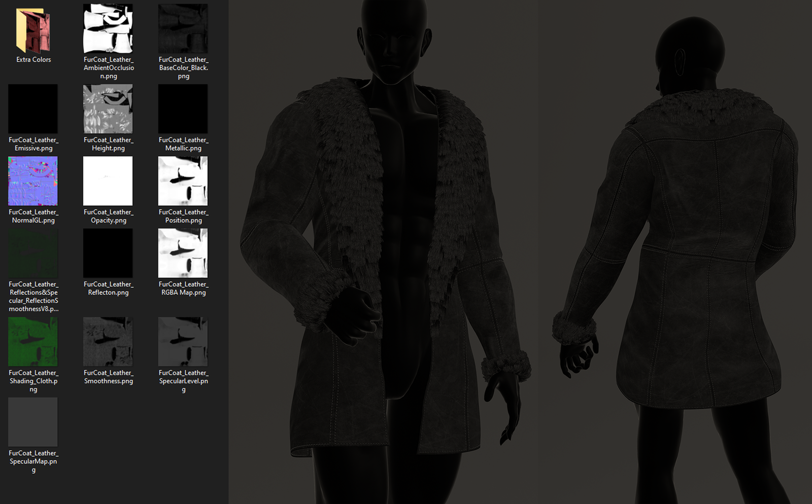This screenshot has width=812, height=504.
Task: Select the FurCoat_Leather_Emissive.png file
Action: pyautogui.click(x=33, y=109)
